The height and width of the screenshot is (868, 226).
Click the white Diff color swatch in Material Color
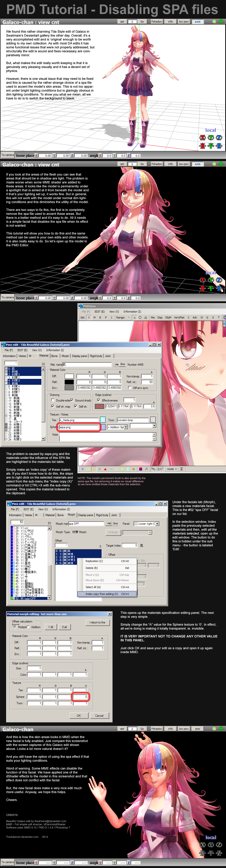[x=69, y=376]
